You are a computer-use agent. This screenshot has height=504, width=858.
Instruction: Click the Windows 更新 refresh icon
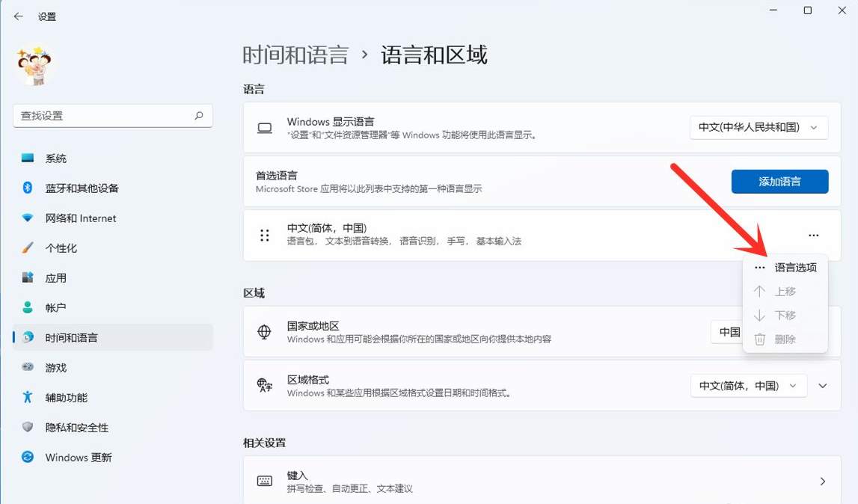click(x=28, y=458)
